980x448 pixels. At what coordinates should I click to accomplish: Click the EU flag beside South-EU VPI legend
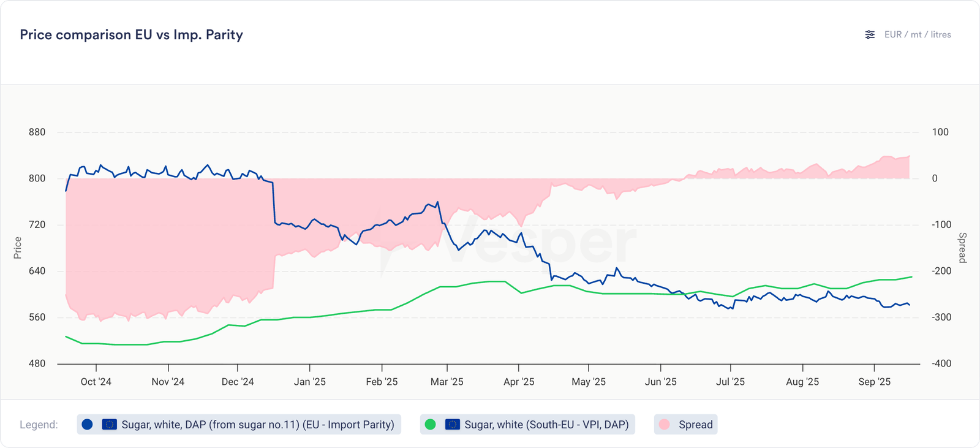tap(453, 424)
